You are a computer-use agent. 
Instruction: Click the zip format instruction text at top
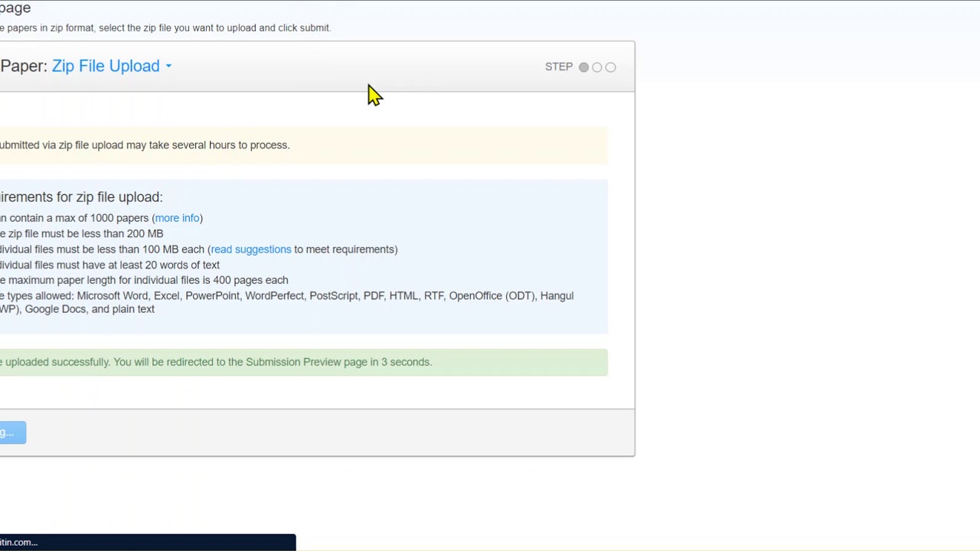(x=165, y=28)
